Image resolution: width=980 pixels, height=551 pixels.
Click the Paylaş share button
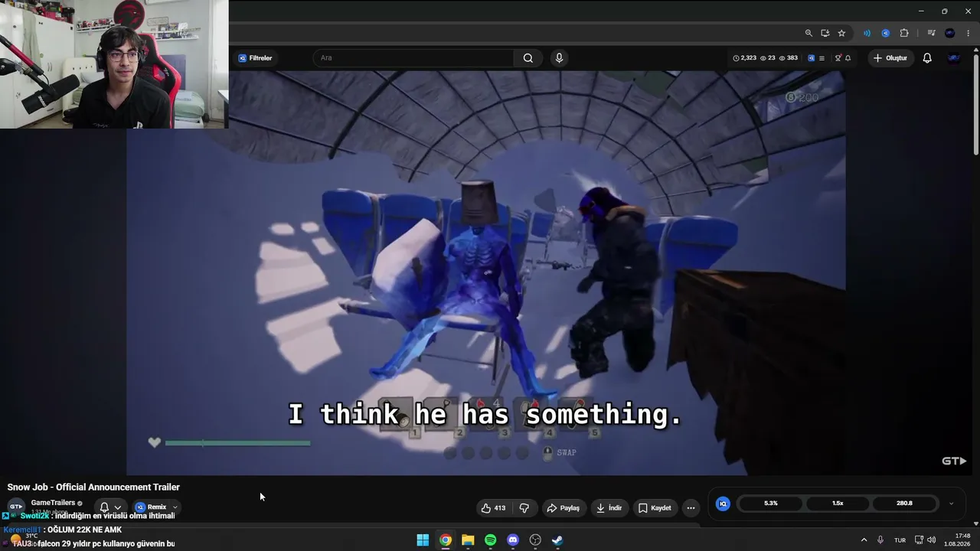tap(563, 508)
